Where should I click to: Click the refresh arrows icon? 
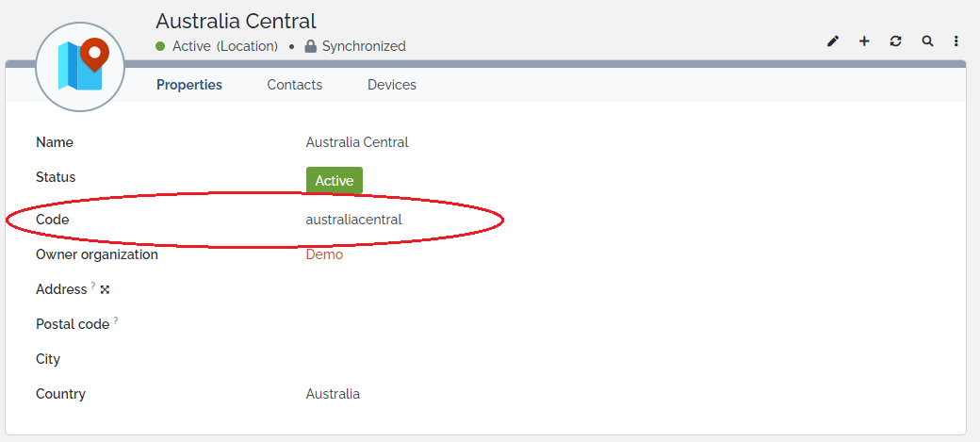click(895, 41)
